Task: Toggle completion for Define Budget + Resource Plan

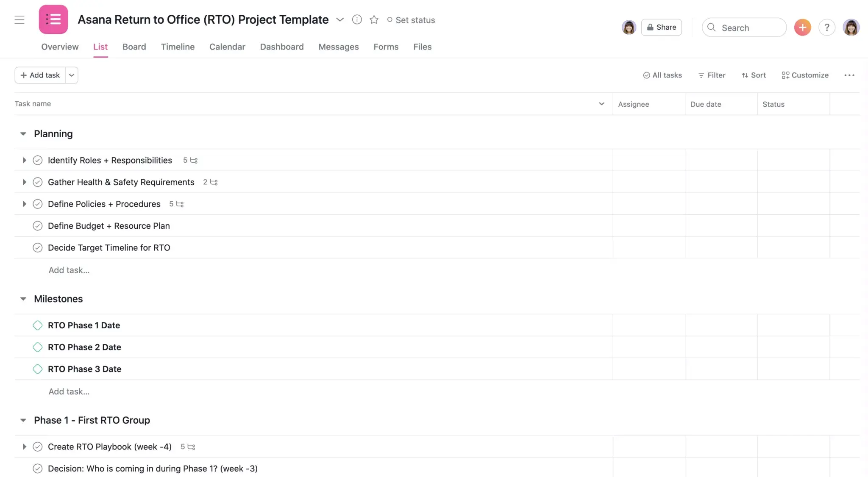Action: [37, 225]
